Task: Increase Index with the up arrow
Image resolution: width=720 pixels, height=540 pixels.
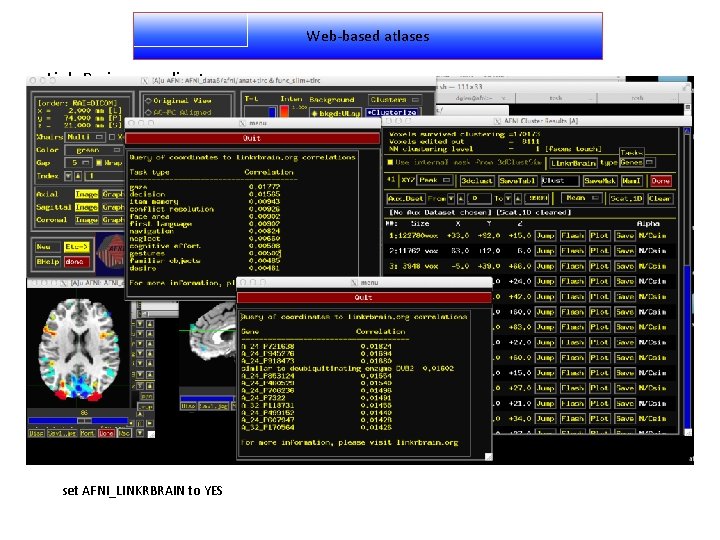Action: (78, 176)
